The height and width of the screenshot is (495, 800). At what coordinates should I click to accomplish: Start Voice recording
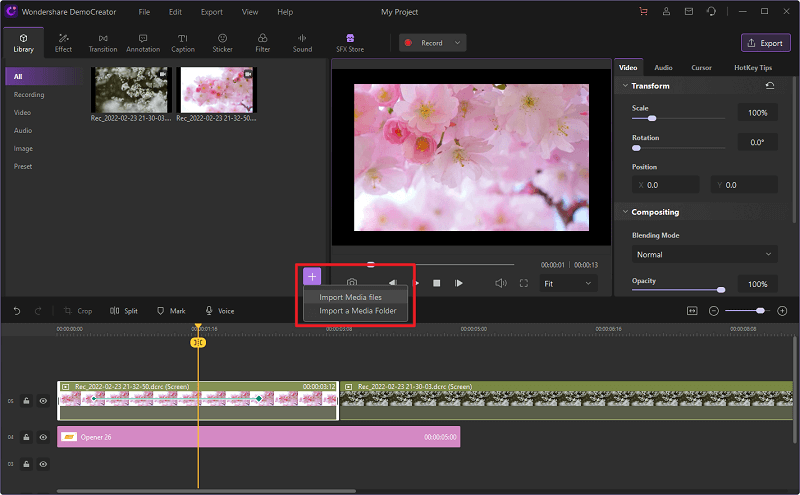click(219, 311)
